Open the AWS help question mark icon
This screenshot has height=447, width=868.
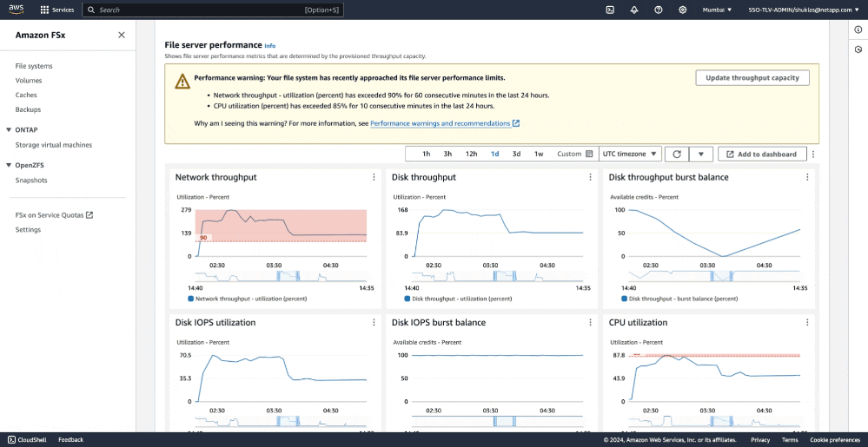pos(659,10)
